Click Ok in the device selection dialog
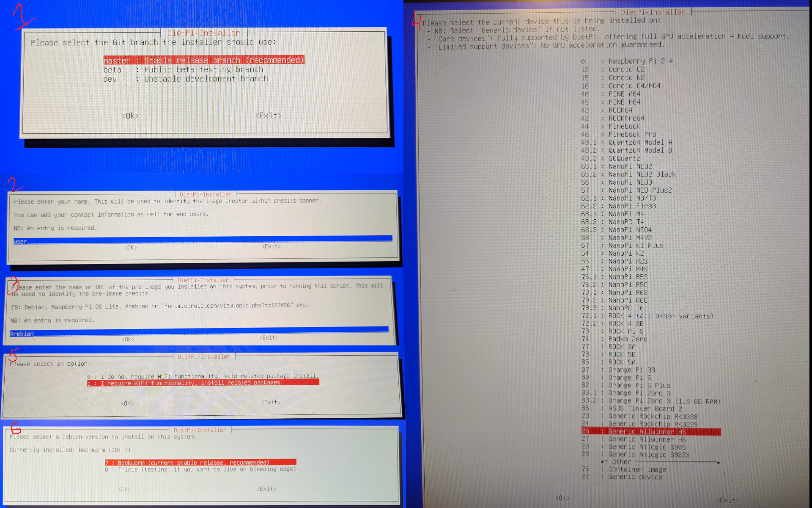Image resolution: width=812 pixels, height=508 pixels. 562,498
